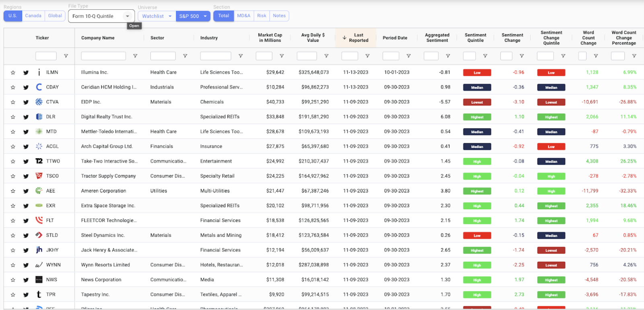
Task: Select the Risk section tab
Action: tap(262, 16)
